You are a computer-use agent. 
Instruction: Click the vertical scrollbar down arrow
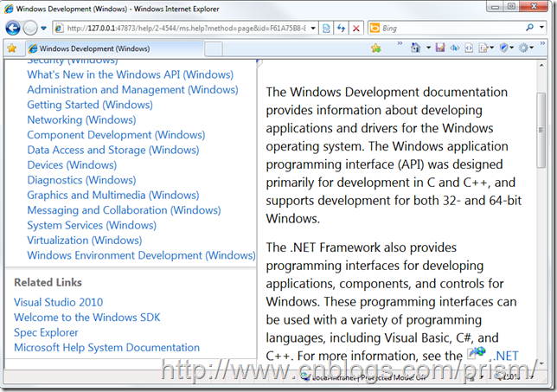click(x=541, y=363)
